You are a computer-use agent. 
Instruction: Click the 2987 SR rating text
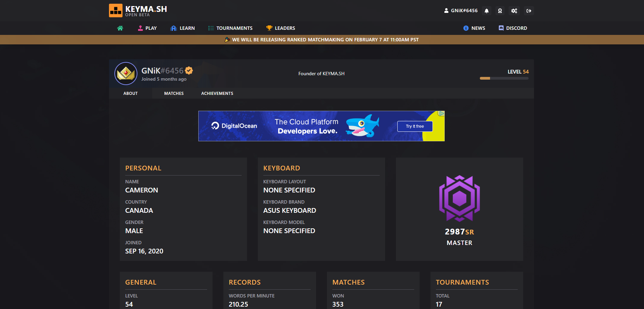pos(459,232)
